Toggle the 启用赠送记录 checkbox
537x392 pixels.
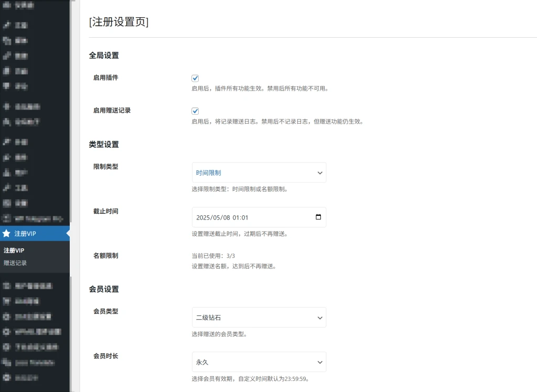point(195,111)
